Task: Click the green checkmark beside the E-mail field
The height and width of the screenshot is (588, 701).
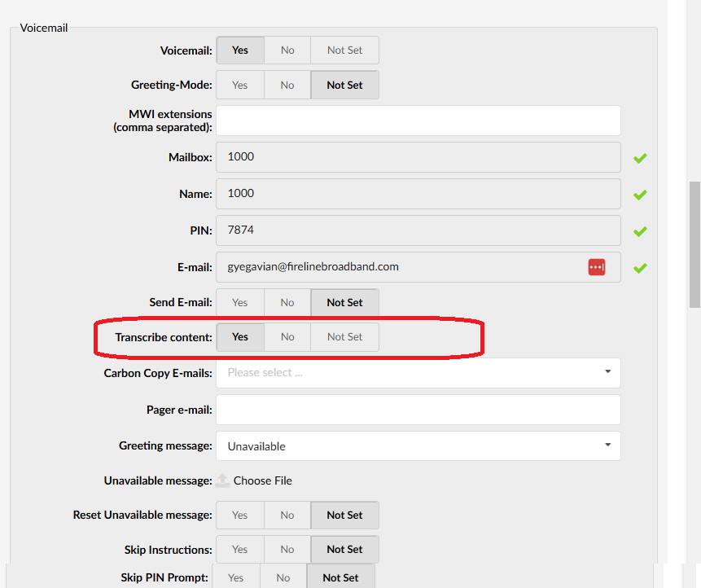Action: pos(640,268)
